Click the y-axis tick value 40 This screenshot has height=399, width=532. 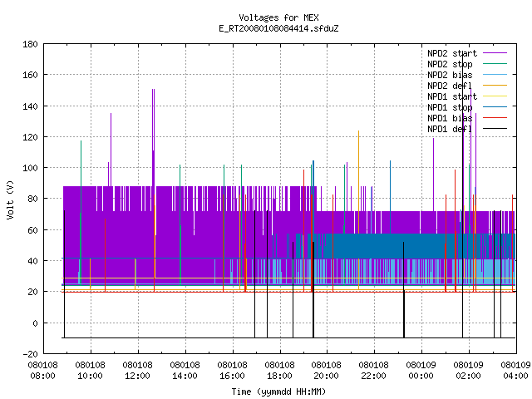32,261
